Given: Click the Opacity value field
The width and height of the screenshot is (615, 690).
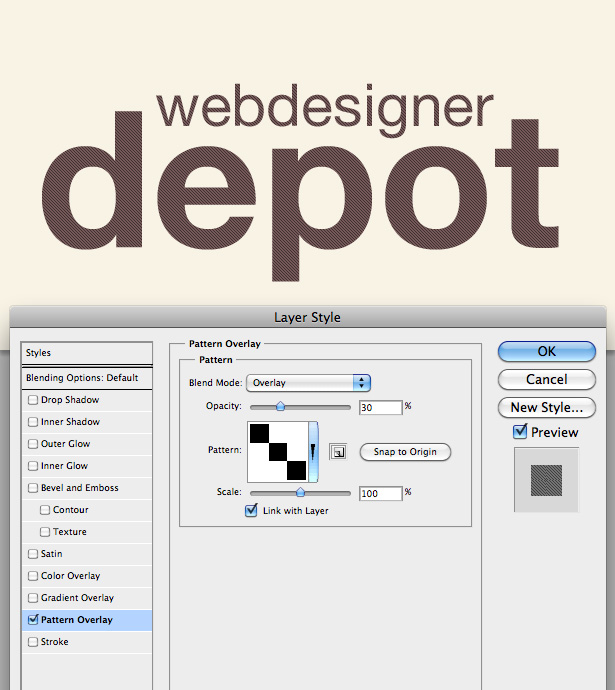Looking at the screenshot, I should 381,407.
